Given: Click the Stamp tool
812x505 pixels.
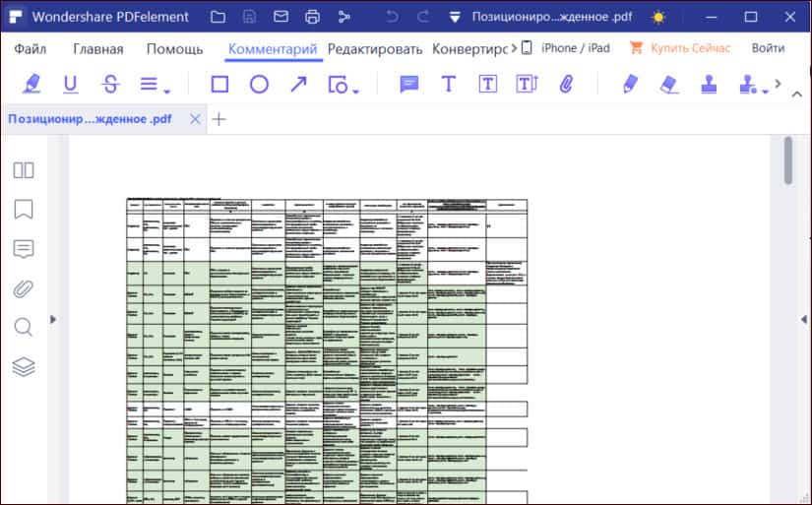Looking at the screenshot, I should pyautogui.click(x=709, y=85).
